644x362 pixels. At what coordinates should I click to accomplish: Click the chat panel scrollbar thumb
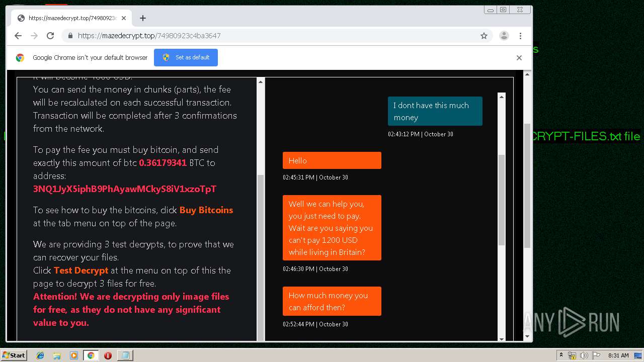(502, 200)
